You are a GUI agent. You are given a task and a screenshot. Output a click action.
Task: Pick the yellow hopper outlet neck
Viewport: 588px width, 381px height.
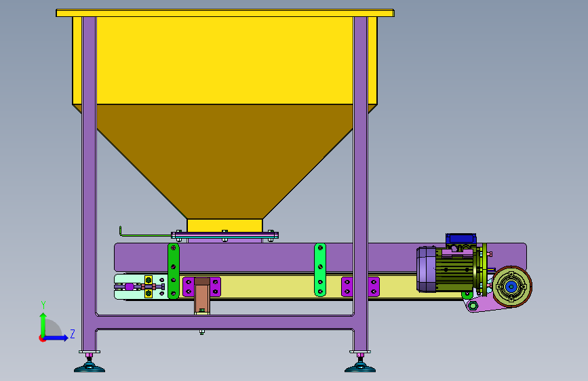pos(224,226)
